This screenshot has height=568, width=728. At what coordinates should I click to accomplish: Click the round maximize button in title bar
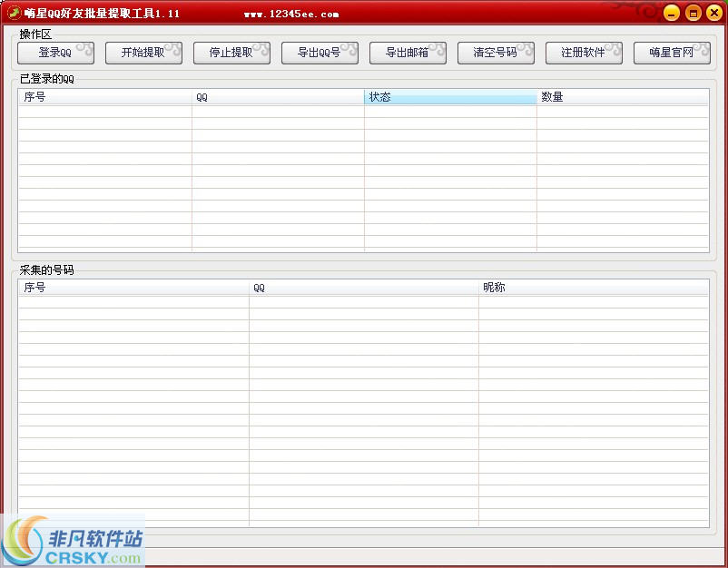point(693,13)
